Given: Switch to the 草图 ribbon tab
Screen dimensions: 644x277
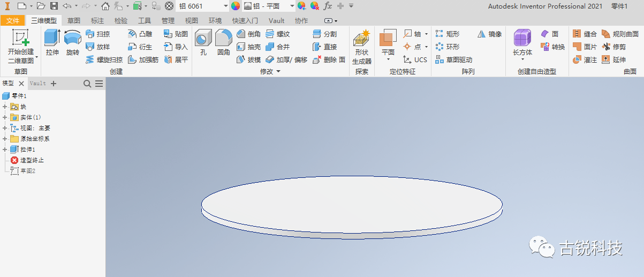Looking at the screenshot, I should click(74, 21).
